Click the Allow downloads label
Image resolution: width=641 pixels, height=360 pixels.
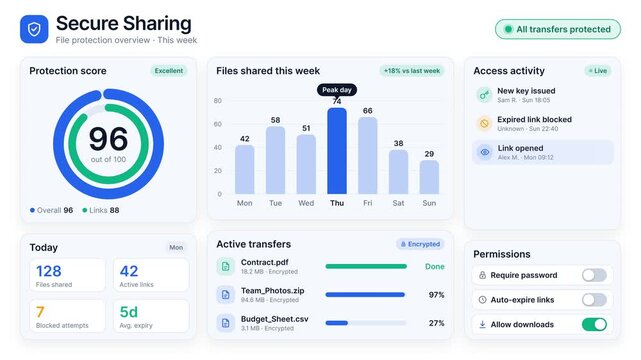pos(522,324)
